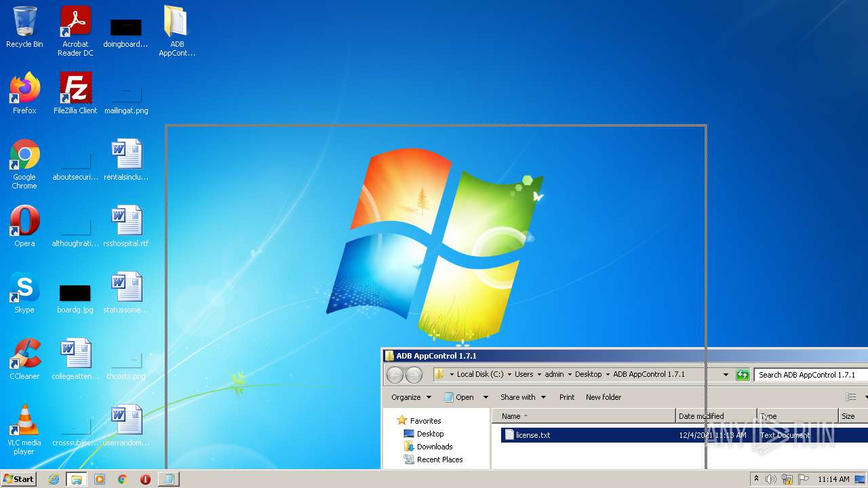Open Internet Explorer from the taskbar
Screen dimensions: 868x488
54,479
